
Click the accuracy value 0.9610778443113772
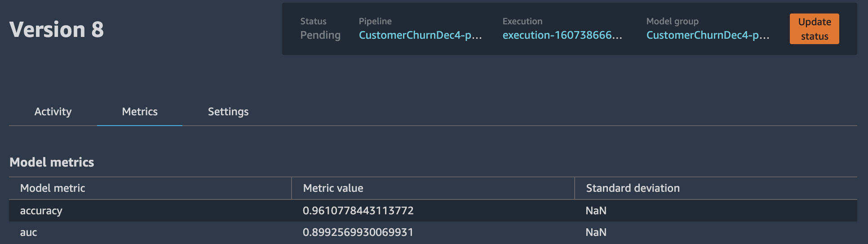coord(358,211)
